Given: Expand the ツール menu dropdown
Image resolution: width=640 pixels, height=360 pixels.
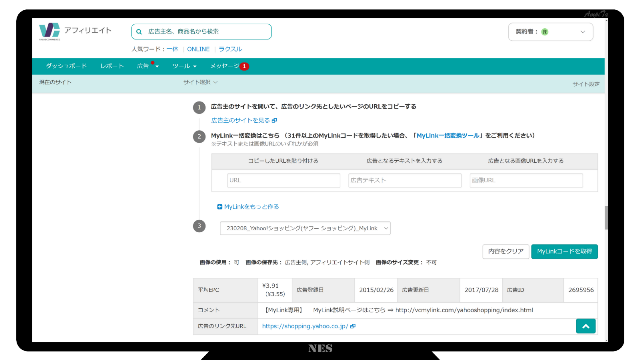Looking at the screenshot, I should [x=184, y=66].
